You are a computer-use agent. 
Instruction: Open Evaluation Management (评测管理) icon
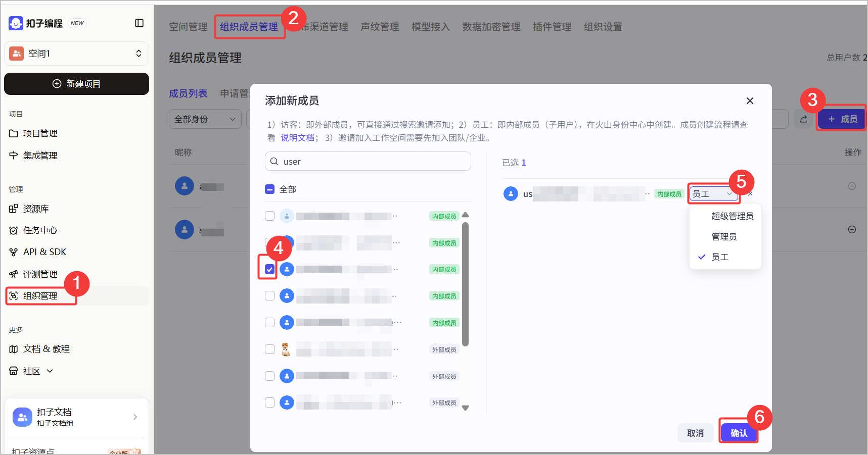(x=14, y=274)
